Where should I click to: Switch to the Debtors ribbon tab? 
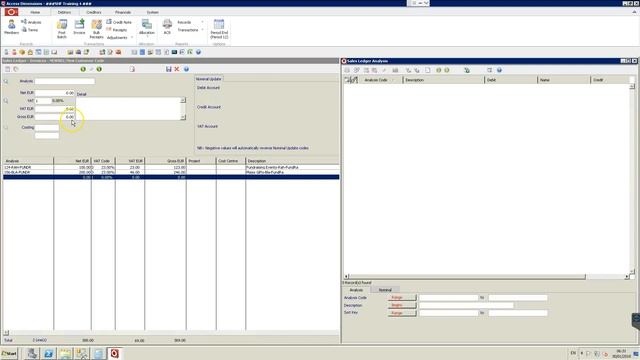point(64,12)
